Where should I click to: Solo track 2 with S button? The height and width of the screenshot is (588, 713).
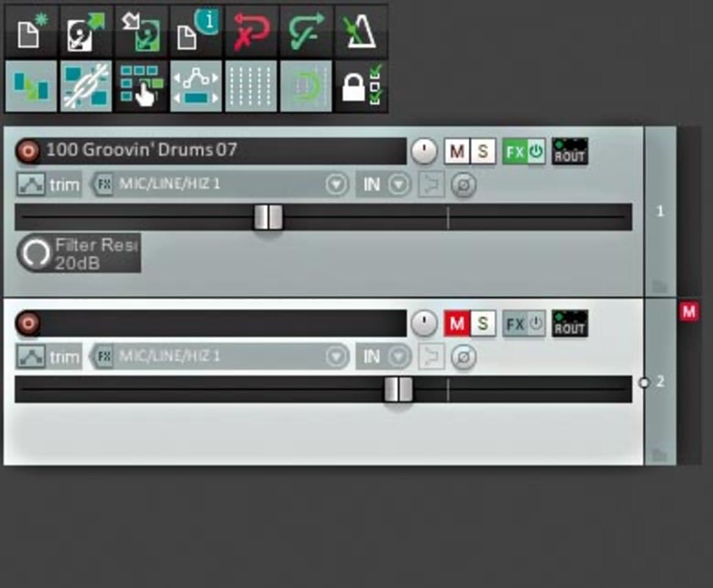[483, 324]
